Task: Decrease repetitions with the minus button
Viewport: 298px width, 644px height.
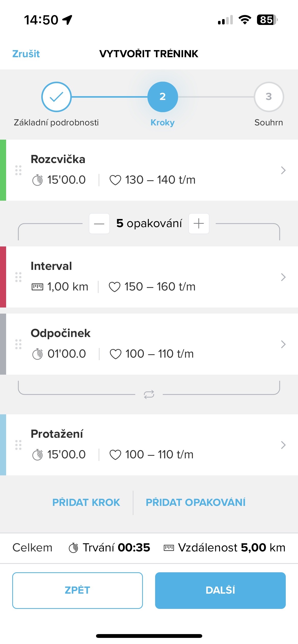Action: pyautogui.click(x=99, y=224)
